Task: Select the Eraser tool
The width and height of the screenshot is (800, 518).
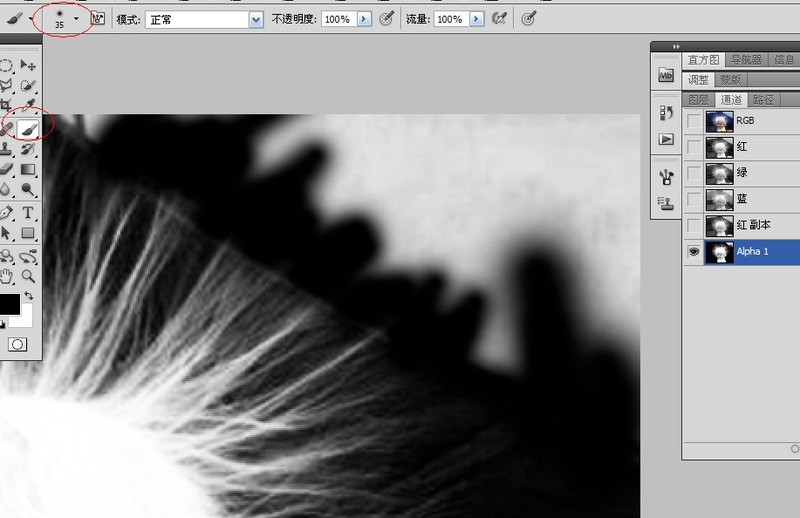Action: pyautogui.click(x=6, y=169)
